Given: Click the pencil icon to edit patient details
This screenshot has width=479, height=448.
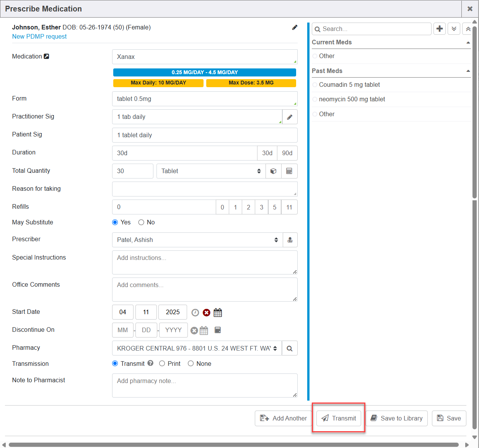Looking at the screenshot, I should 295,28.
